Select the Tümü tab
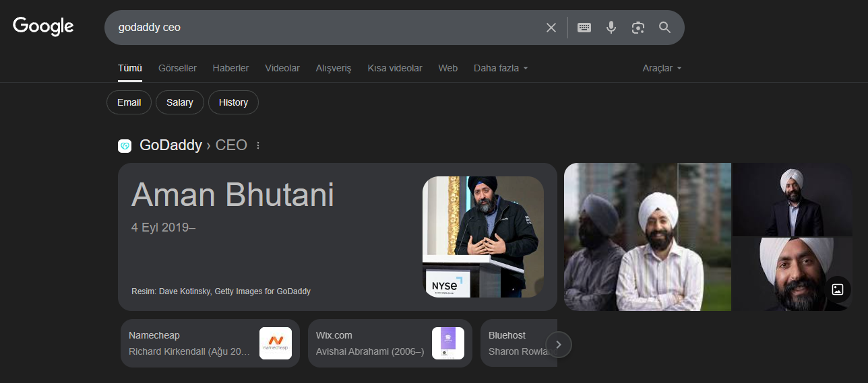 point(130,68)
